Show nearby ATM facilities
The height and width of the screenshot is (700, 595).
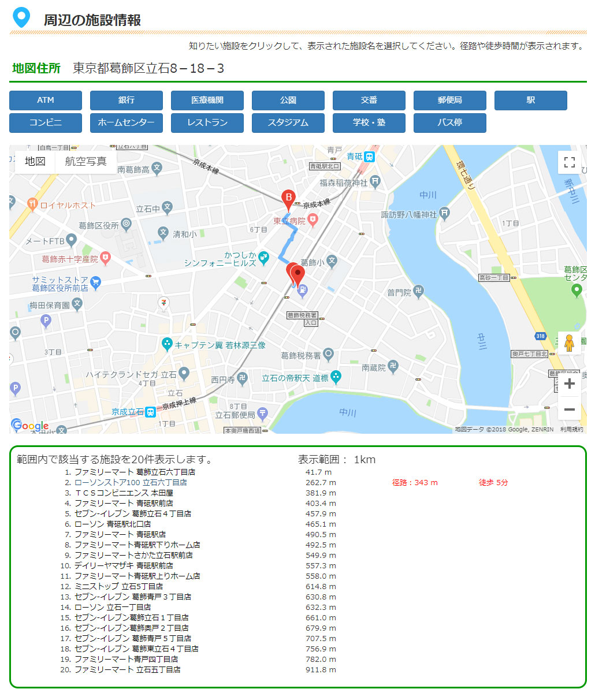tap(45, 100)
